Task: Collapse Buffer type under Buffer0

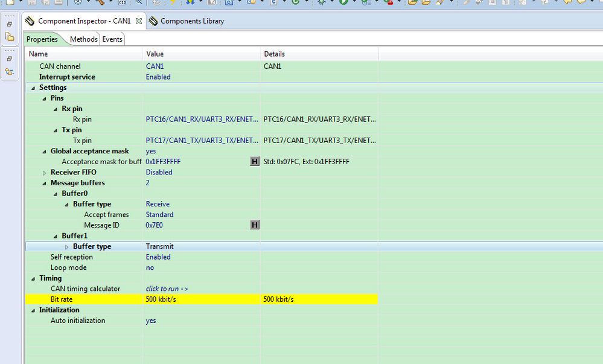Action: 66,205
